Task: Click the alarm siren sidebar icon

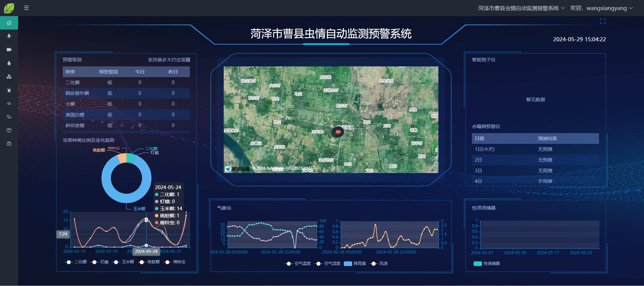Action: (x=9, y=90)
